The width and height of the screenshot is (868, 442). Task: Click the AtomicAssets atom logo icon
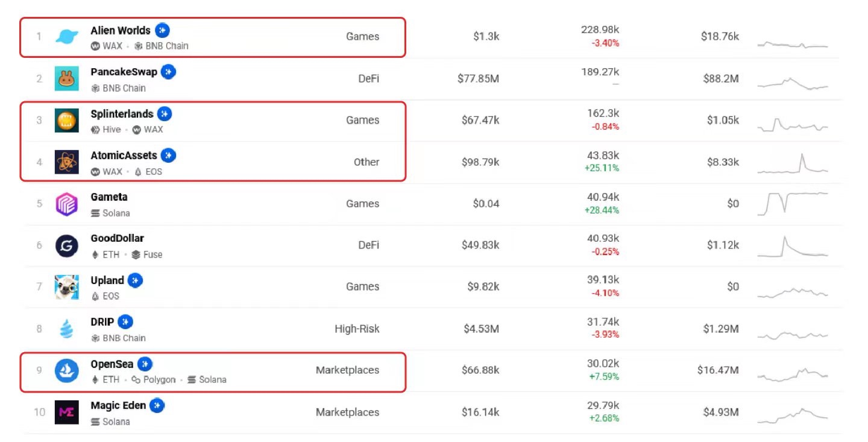(66, 162)
